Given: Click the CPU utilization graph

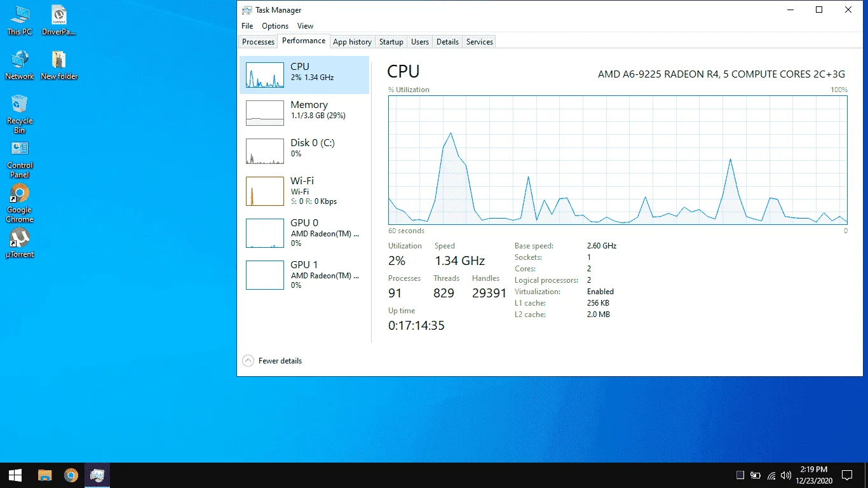Looking at the screenshot, I should [x=618, y=159].
